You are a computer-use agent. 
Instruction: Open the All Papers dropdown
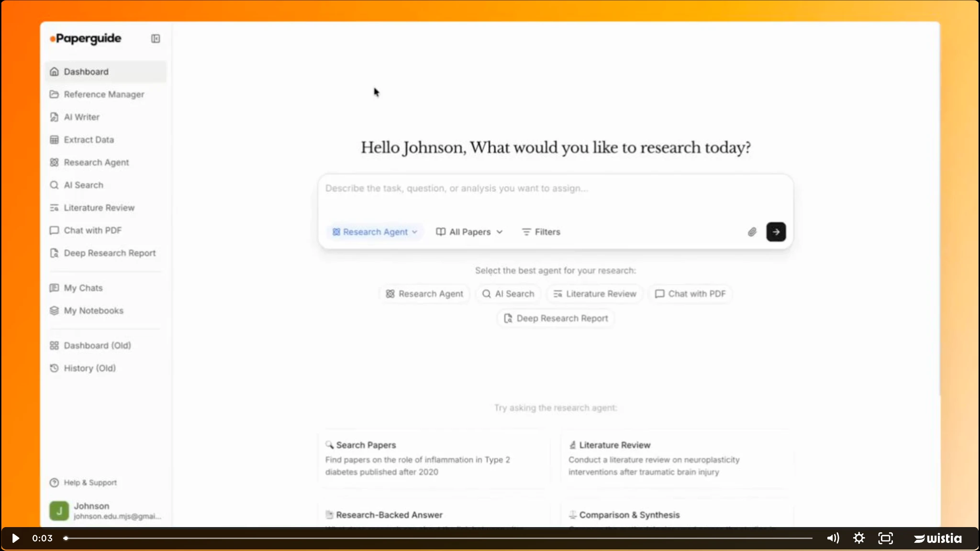pyautogui.click(x=469, y=232)
